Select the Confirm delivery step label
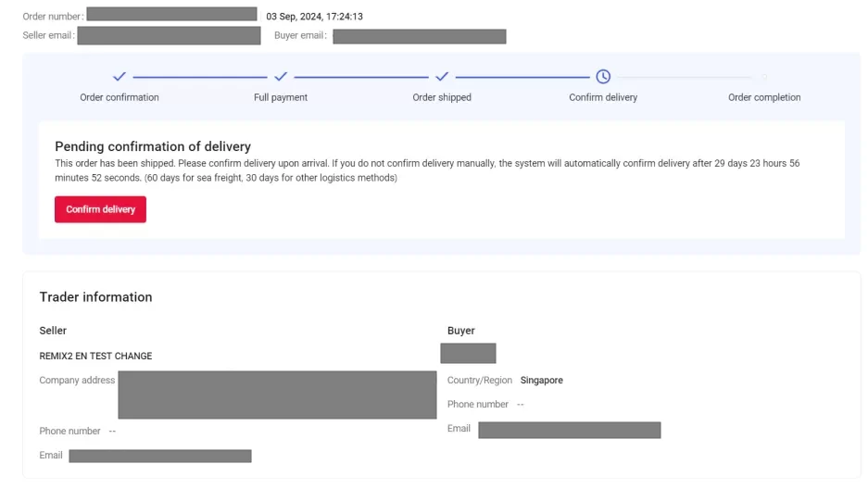 click(603, 97)
